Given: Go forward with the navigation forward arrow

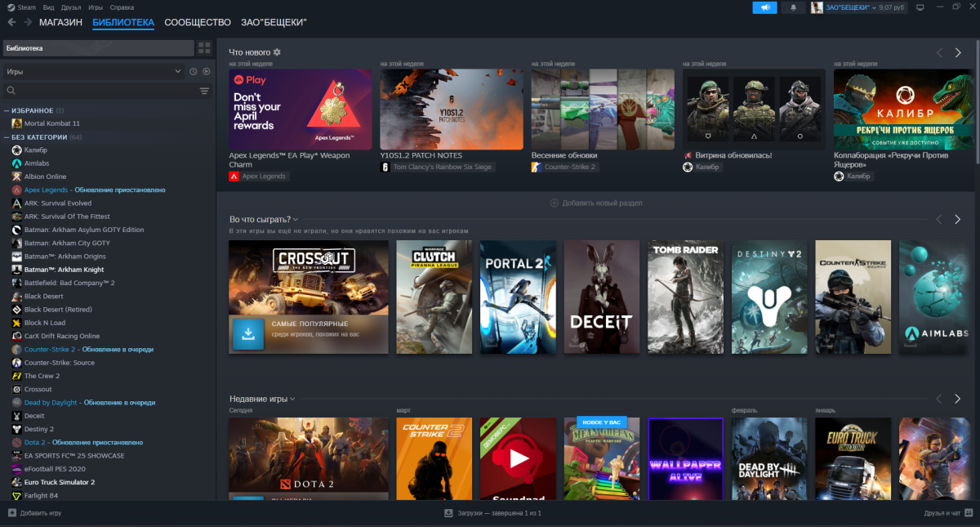Looking at the screenshot, I should (x=27, y=22).
